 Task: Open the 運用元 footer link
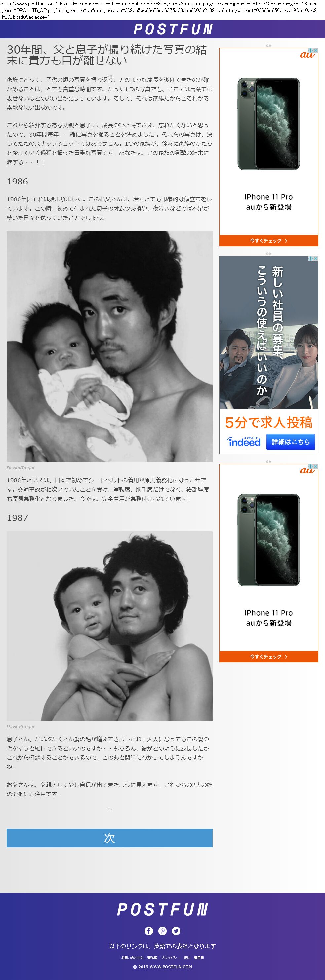tap(199, 958)
